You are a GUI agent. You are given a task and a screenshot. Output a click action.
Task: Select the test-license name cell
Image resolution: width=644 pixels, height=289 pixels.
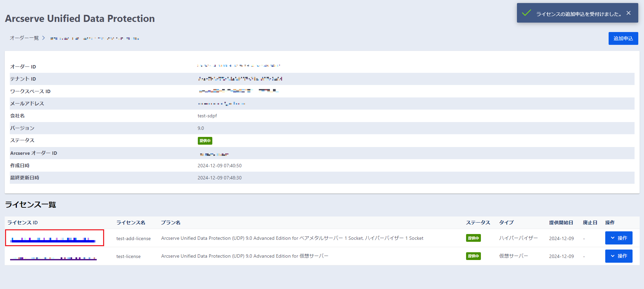(128, 256)
